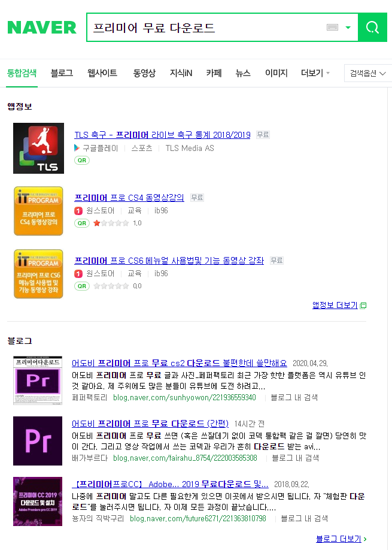Go to the 뉴스 tab
The height and width of the screenshot is (550, 392).
243,73
